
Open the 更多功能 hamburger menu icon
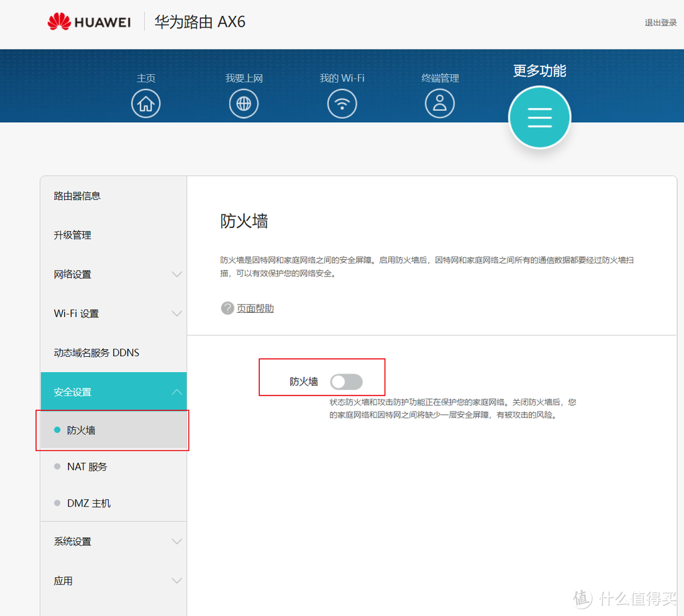539,117
